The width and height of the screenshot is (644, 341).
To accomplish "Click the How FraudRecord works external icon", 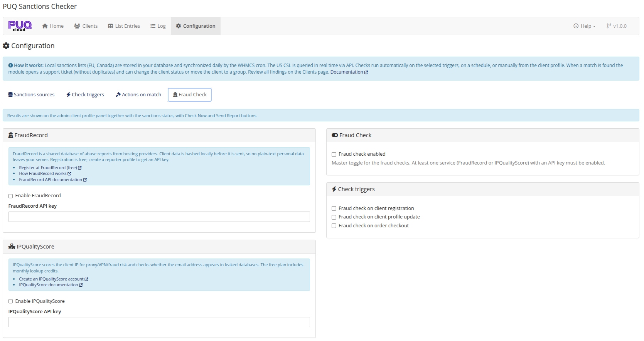I will (x=69, y=173).
